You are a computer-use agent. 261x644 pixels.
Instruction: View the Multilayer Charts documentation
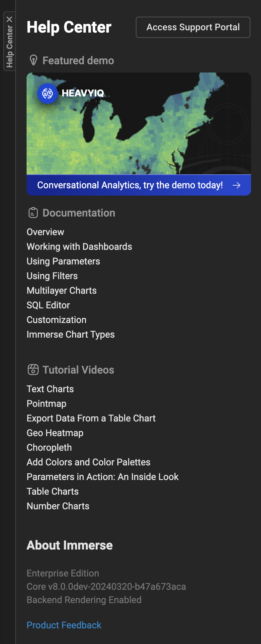pos(62,290)
